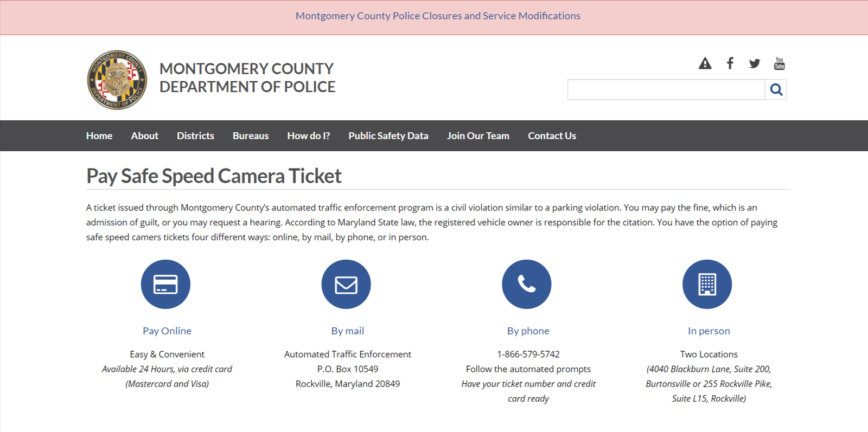Viewport: 868px width, 432px height.
Task: Click the 4040 Blackburn Lane, Suite 200 text
Action: pos(709,369)
